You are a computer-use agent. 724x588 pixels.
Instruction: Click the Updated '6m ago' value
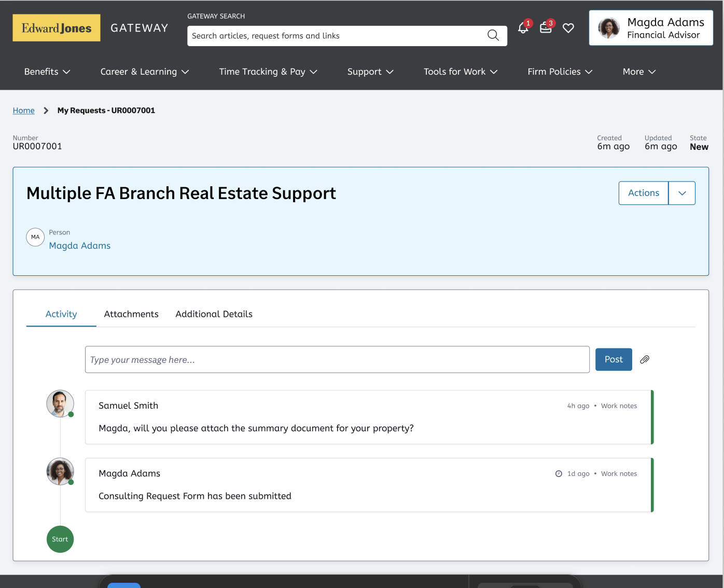(x=661, y=147)
